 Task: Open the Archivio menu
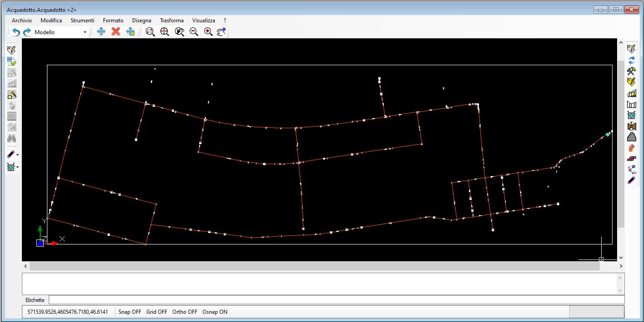[22, 21]
